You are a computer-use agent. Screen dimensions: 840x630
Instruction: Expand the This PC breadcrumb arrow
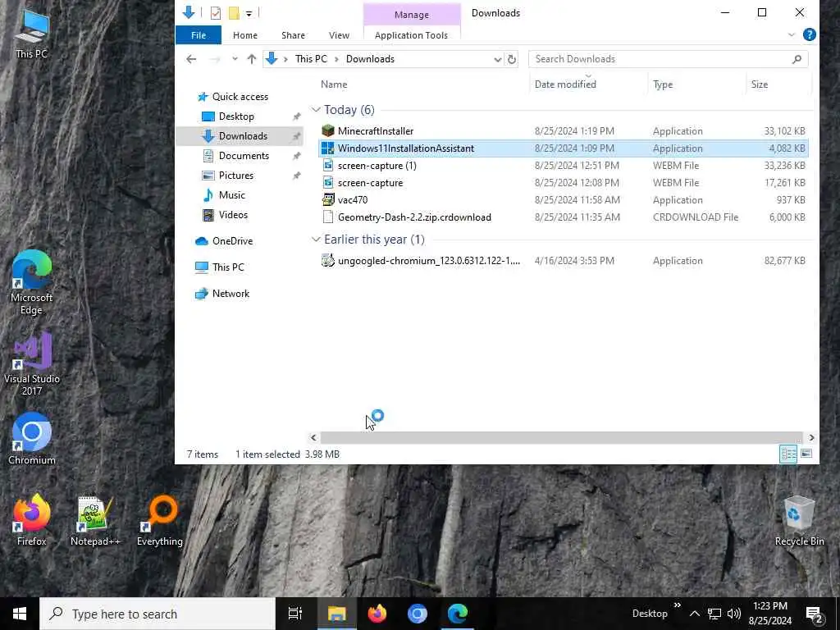[336, 59]
